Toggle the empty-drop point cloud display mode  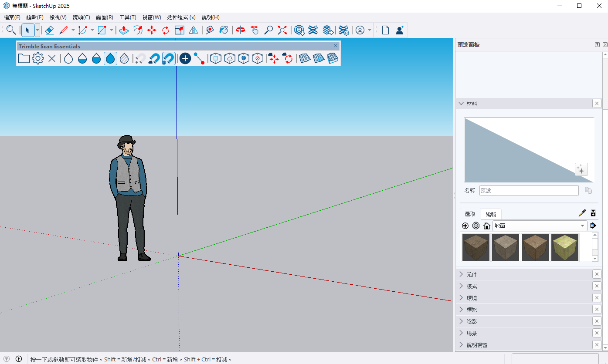68,58
